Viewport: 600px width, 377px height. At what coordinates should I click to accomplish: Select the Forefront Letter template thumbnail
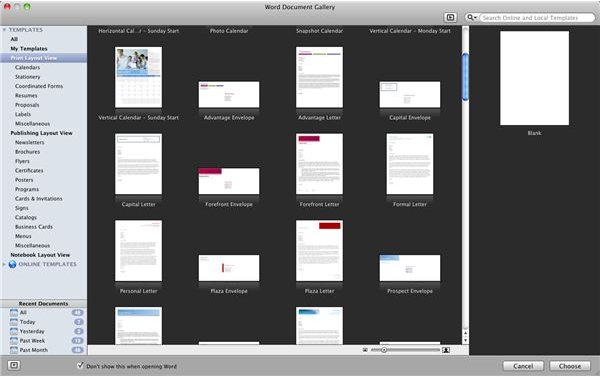(x=319, y=164)
